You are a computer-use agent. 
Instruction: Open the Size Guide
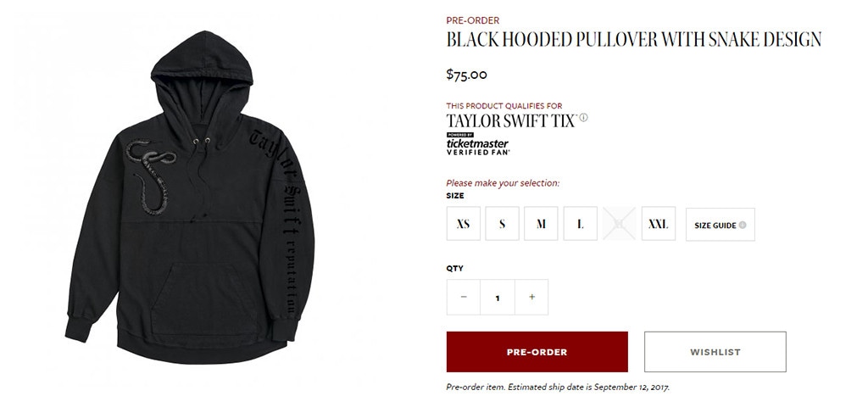click(721, 225)
